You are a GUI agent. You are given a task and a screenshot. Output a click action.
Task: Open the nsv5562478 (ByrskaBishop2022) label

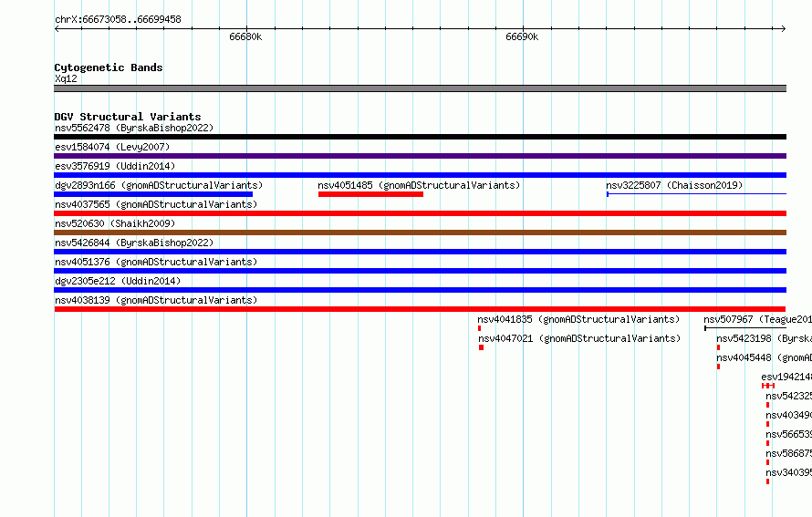click(x=134, y=128)
